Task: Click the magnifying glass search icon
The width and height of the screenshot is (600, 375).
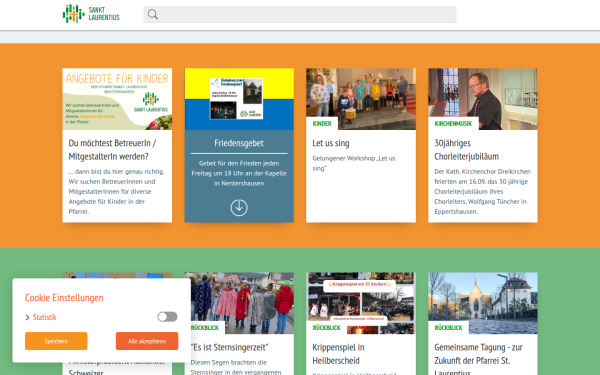Action: pyautogui.click(x=153, y=15)
